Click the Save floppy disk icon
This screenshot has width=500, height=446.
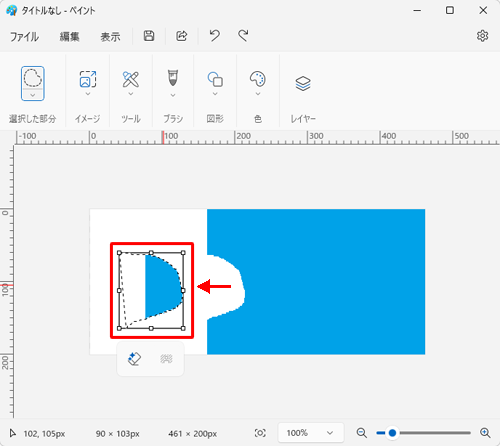tap(149, 36)
